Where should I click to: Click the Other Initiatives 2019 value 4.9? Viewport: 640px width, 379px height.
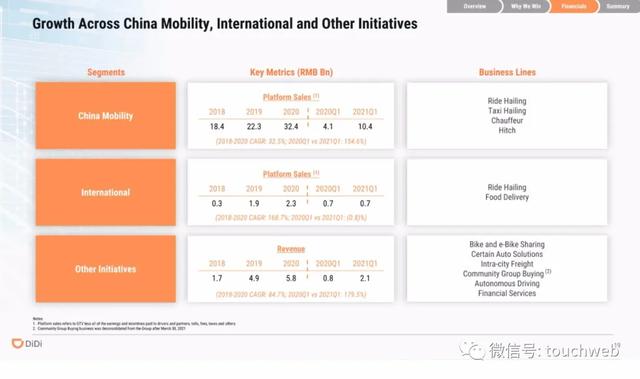254,278
